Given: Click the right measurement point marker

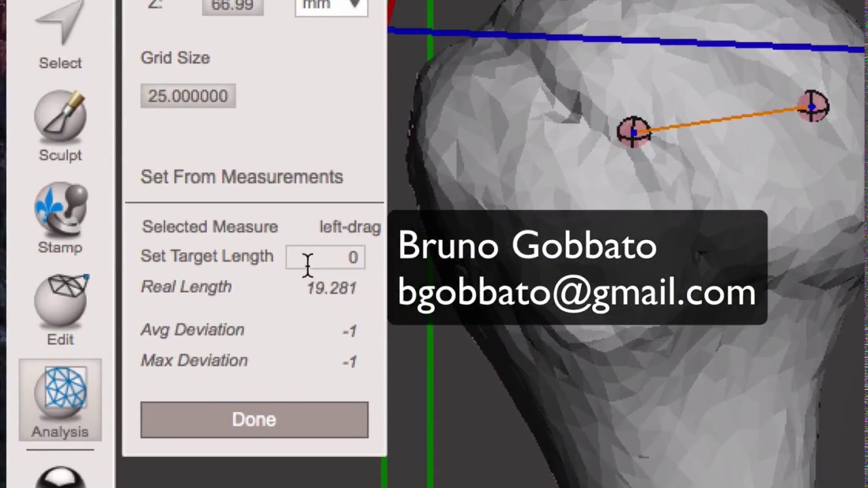Looking at the screenshot, I should [812, 106].
